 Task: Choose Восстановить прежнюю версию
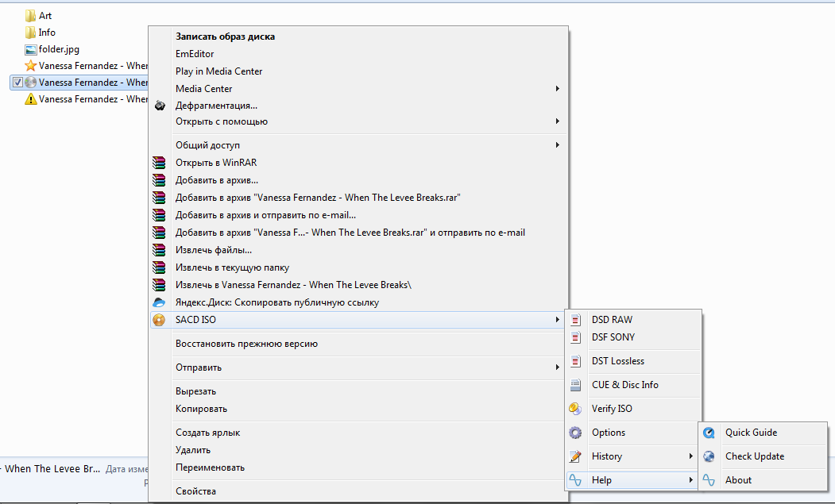(x=246, y=344)
